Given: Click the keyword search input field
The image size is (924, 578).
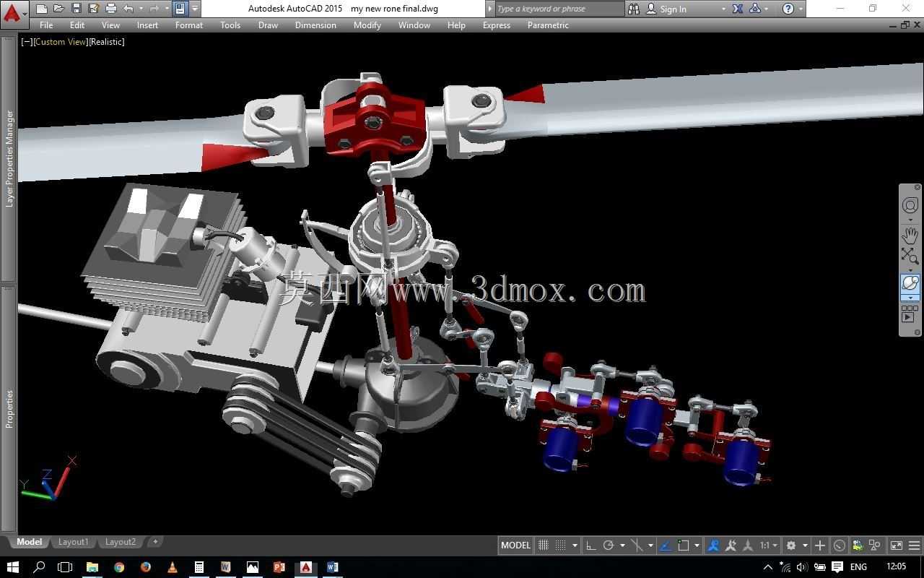Looking at the screenshot, I should point(559,9).
